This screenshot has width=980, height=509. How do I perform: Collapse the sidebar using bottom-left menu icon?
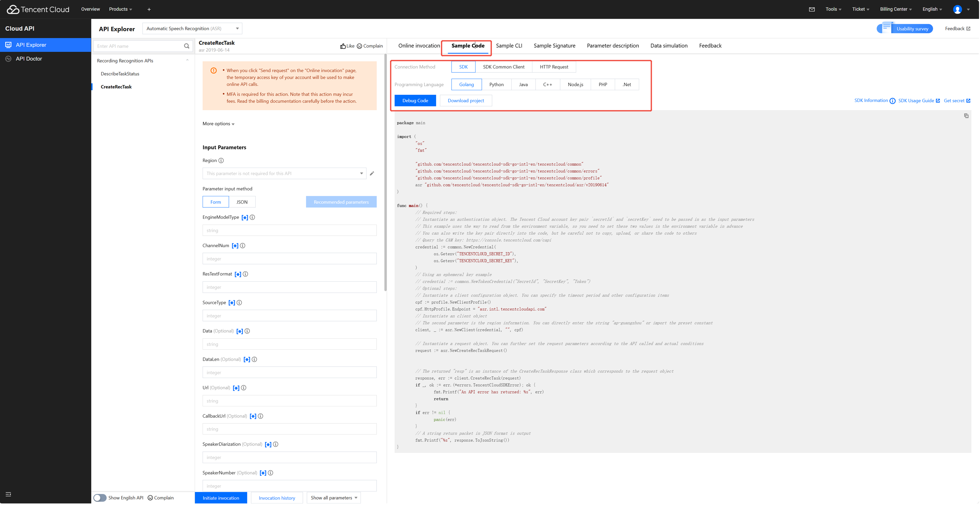tap(8, 494)
